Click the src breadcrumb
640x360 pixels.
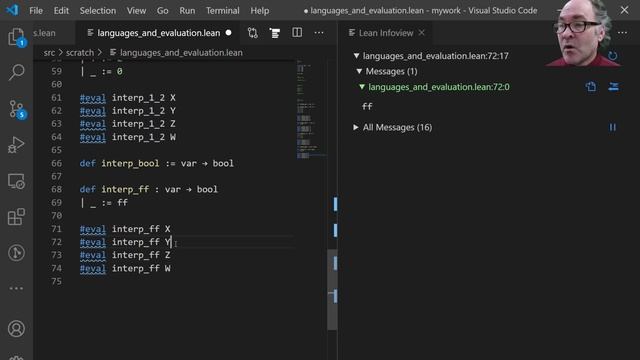click(x=49, y=53)
